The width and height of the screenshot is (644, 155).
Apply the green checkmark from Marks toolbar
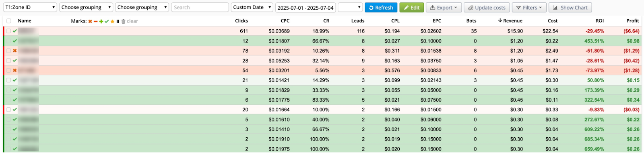107,21
